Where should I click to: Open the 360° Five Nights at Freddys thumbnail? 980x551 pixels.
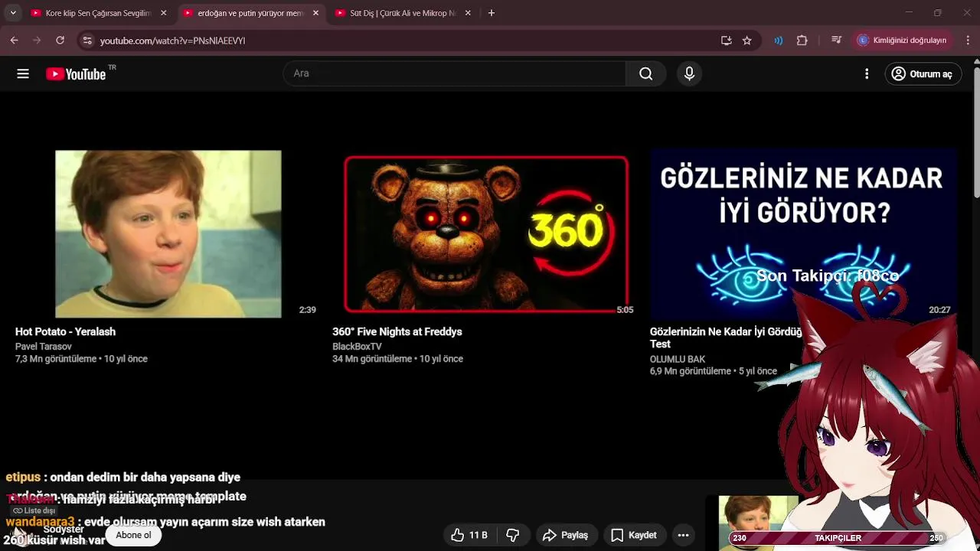tap(485, 233)
